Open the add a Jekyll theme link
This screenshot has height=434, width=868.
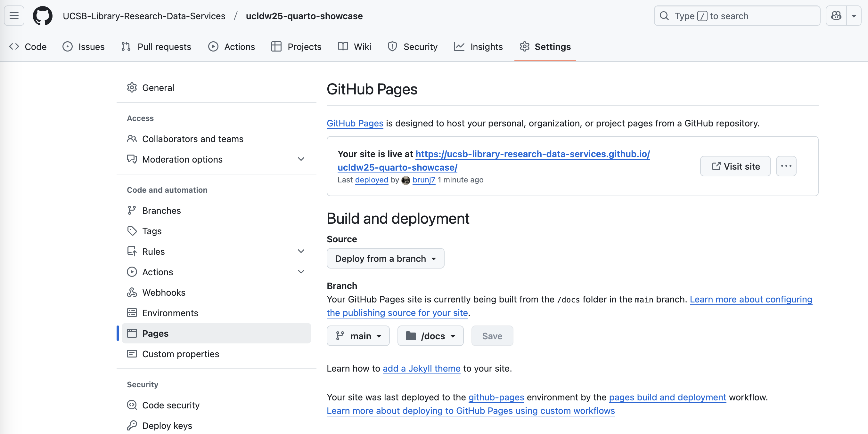click(x=421, y=368)
